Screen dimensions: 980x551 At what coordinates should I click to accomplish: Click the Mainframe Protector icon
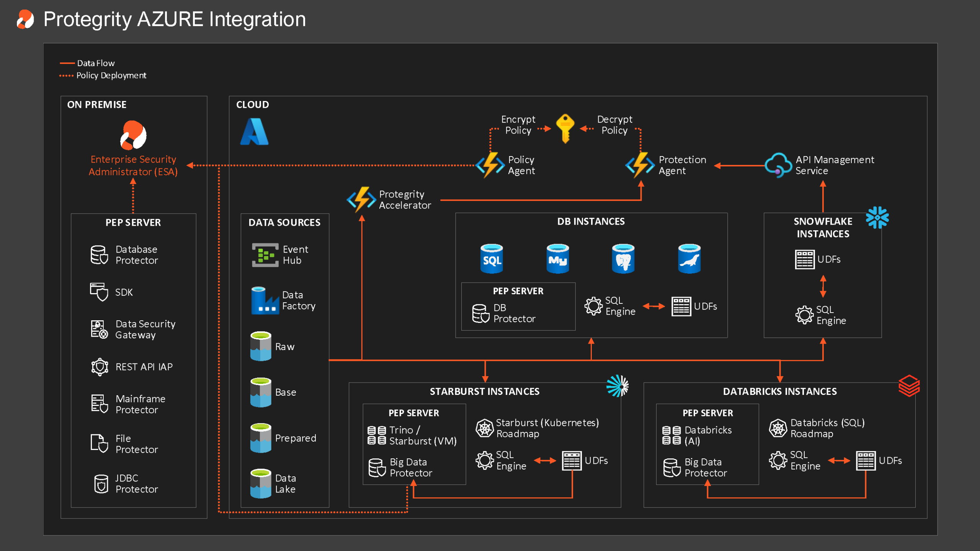pyautogui.click(x=100, y=404)
